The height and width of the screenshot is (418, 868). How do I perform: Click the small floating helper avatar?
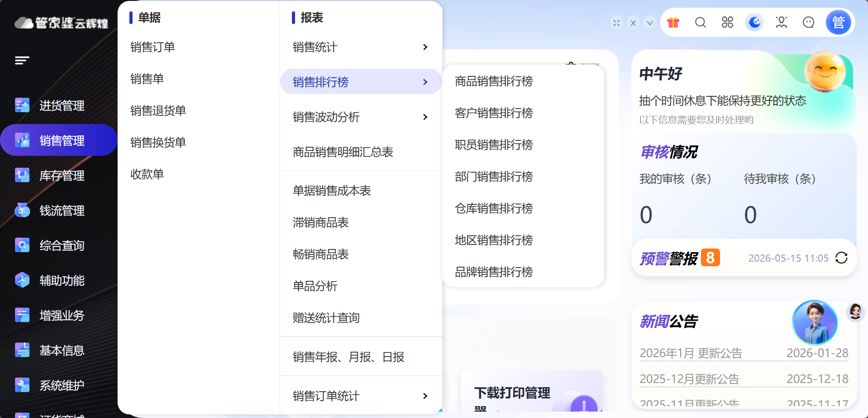click(856, 311)
